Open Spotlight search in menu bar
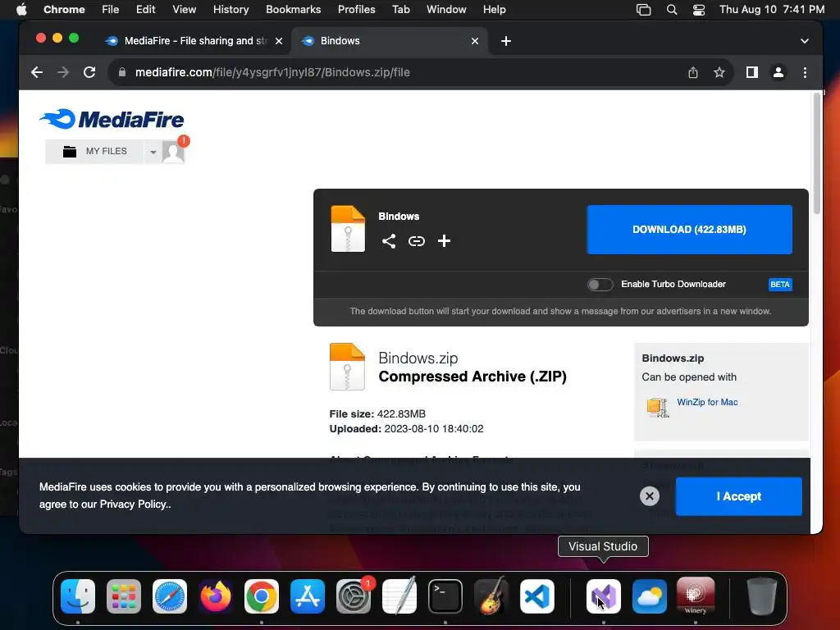 click(671, 10)
